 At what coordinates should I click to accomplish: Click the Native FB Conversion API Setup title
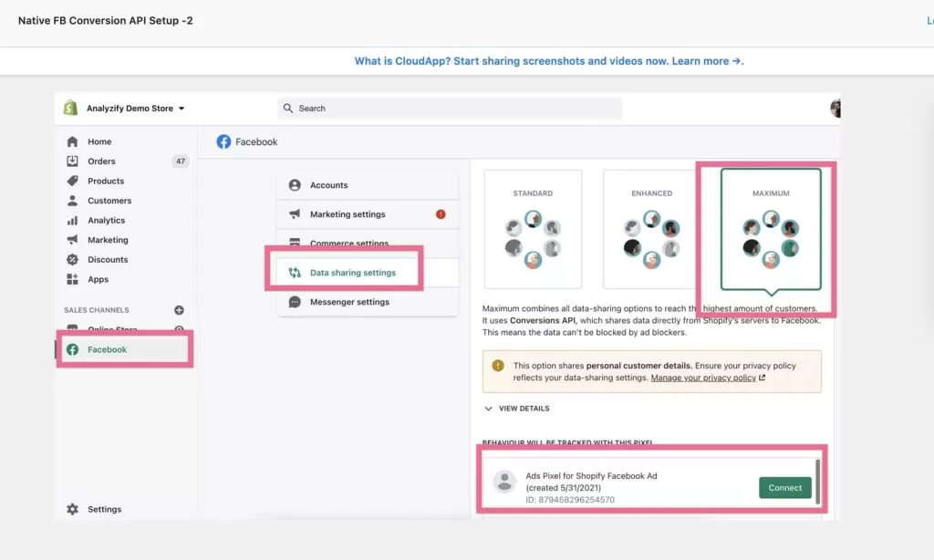click(x=106, y=20)
